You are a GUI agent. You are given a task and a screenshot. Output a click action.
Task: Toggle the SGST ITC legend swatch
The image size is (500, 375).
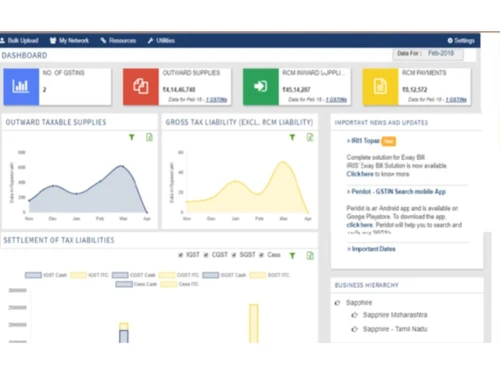point(258,275)
